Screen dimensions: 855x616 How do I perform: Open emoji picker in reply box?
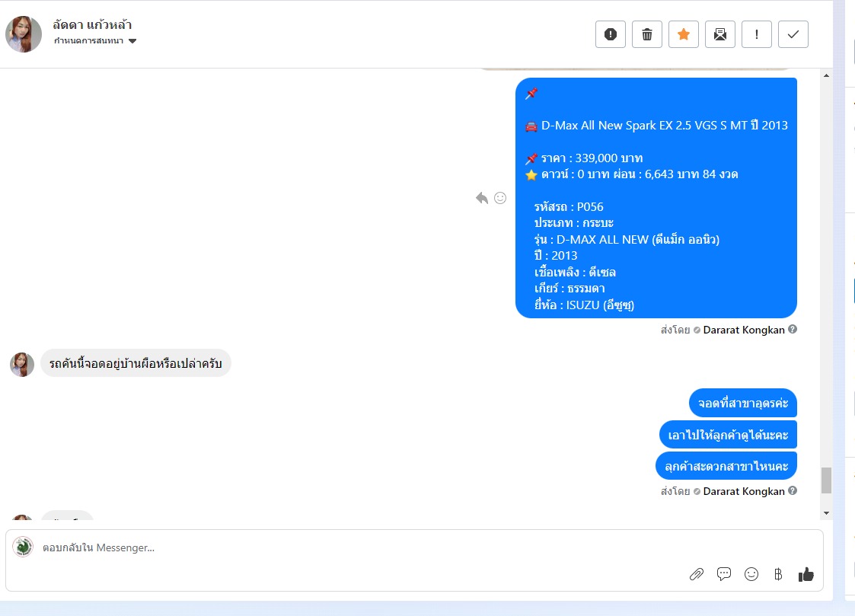coord(751,574)
